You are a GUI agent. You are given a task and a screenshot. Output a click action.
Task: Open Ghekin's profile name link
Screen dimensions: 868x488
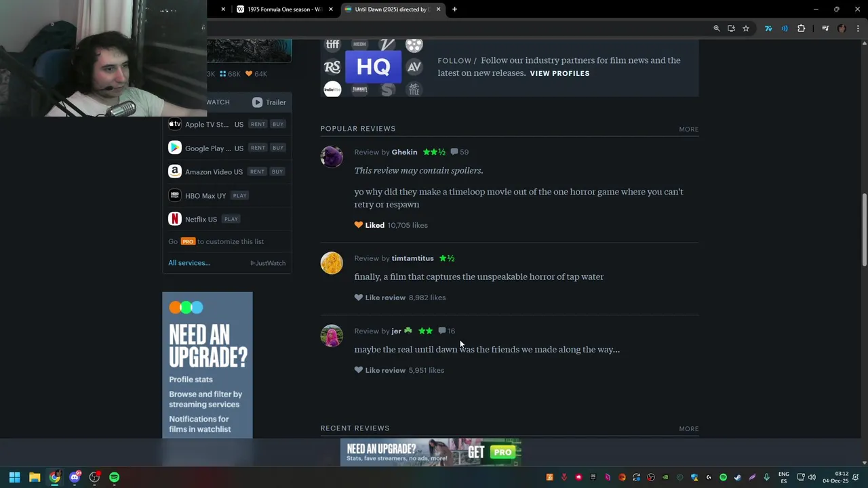pos(404,152)
